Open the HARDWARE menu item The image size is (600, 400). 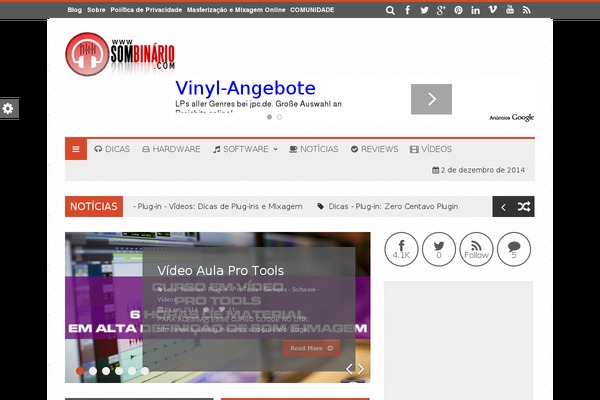tap(171, 149)
